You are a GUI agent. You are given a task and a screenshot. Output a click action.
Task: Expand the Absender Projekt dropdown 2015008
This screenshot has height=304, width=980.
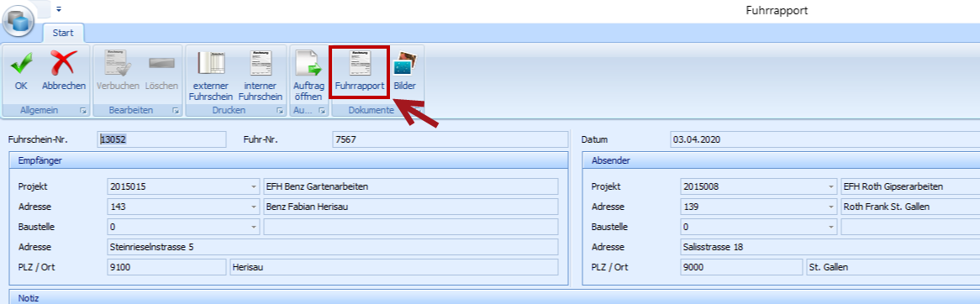coord(830,186)
